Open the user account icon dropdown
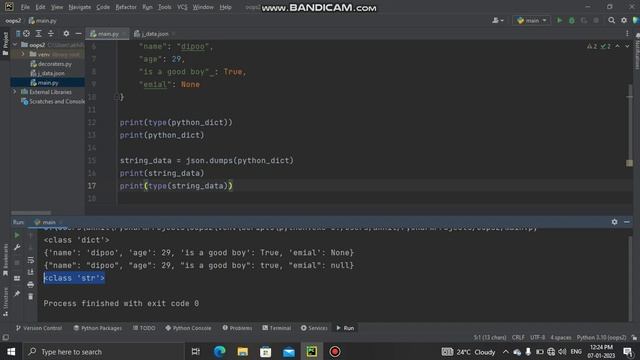Image resolution: width=640 pixels, height=360 pixels. pyautogui.click(x=498, y=20)
